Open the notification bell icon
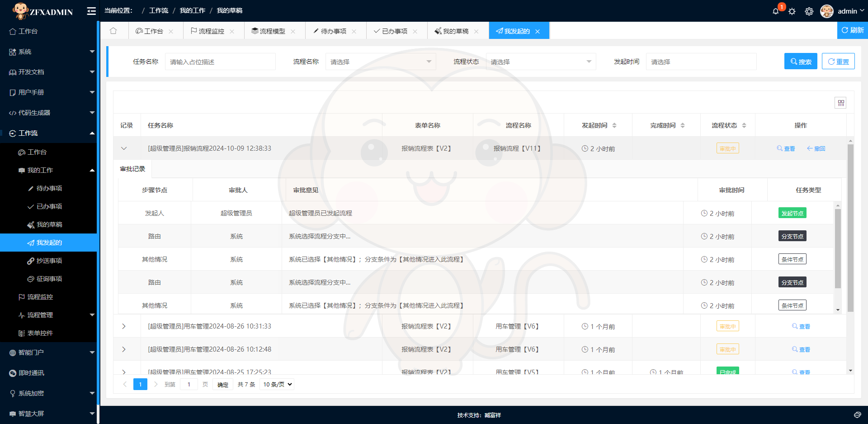868x424 pixels. (776, 11)
